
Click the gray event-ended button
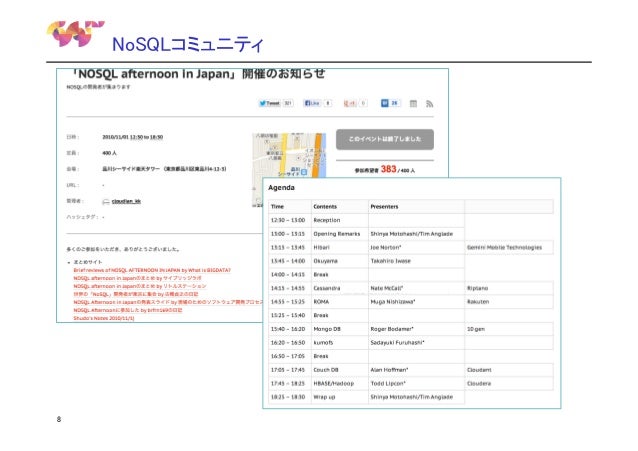(x=385, y=139)
